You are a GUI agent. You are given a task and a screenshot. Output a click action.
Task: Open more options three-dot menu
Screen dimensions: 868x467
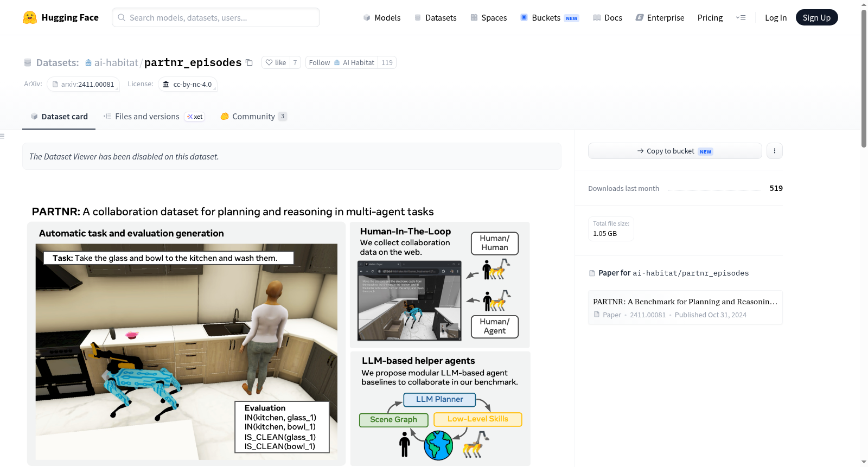(775, 151)
